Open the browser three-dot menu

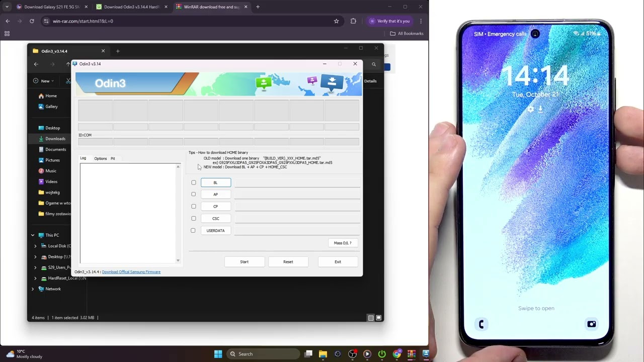[x=421, y=21]
